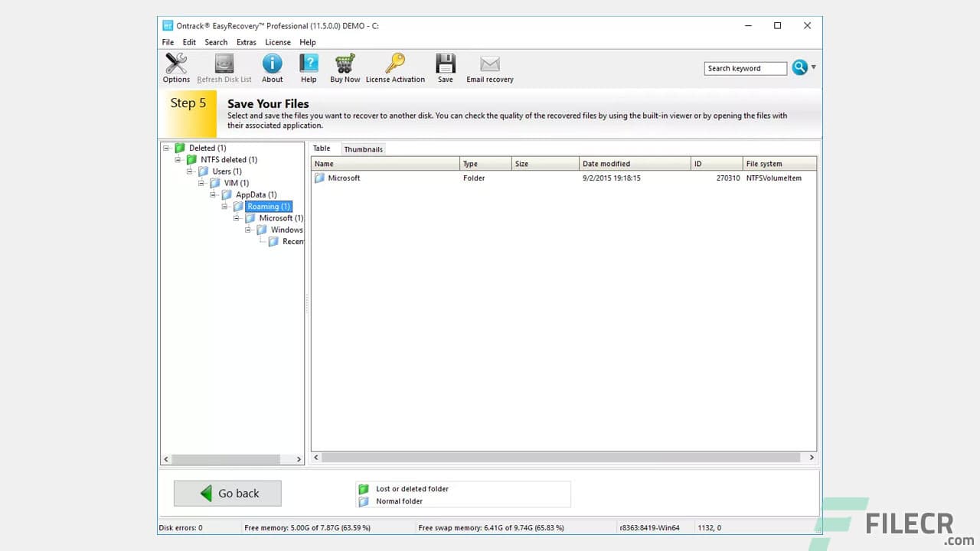Collapse the AppData folder node
This screenshot has width=980, height=551.
(x=213, y=194)
